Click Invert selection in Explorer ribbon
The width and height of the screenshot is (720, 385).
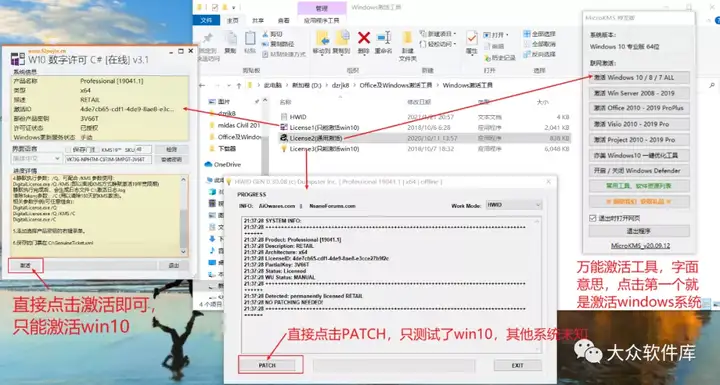click(x=540, y=54)
